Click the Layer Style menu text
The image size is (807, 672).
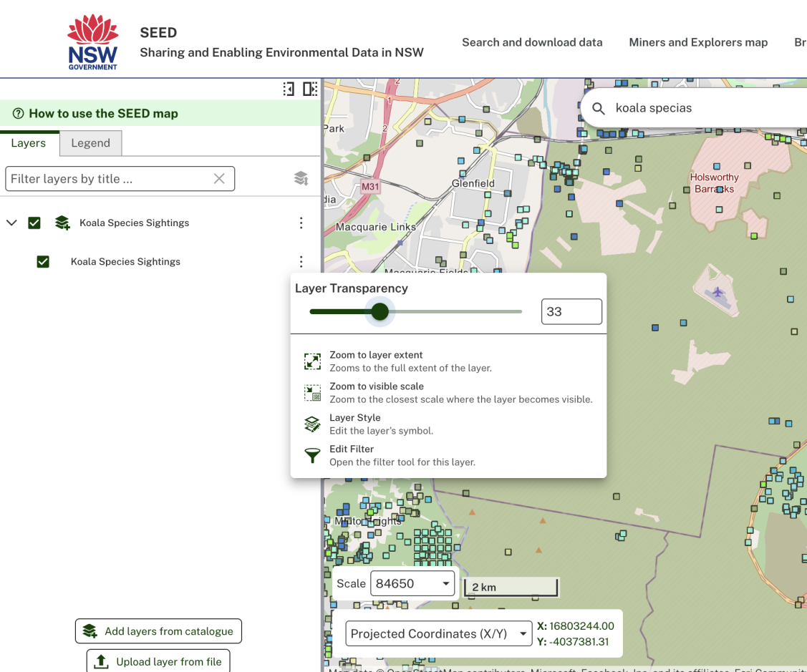355,418
